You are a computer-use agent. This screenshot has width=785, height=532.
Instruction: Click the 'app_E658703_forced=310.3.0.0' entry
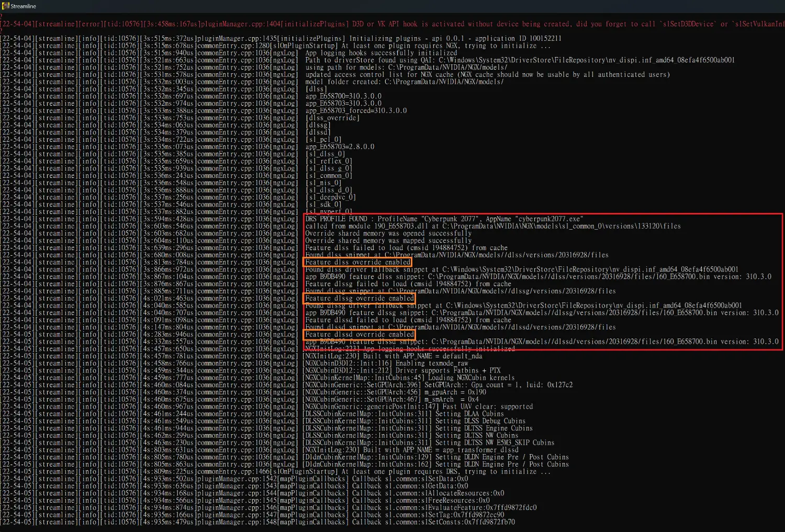356,110
